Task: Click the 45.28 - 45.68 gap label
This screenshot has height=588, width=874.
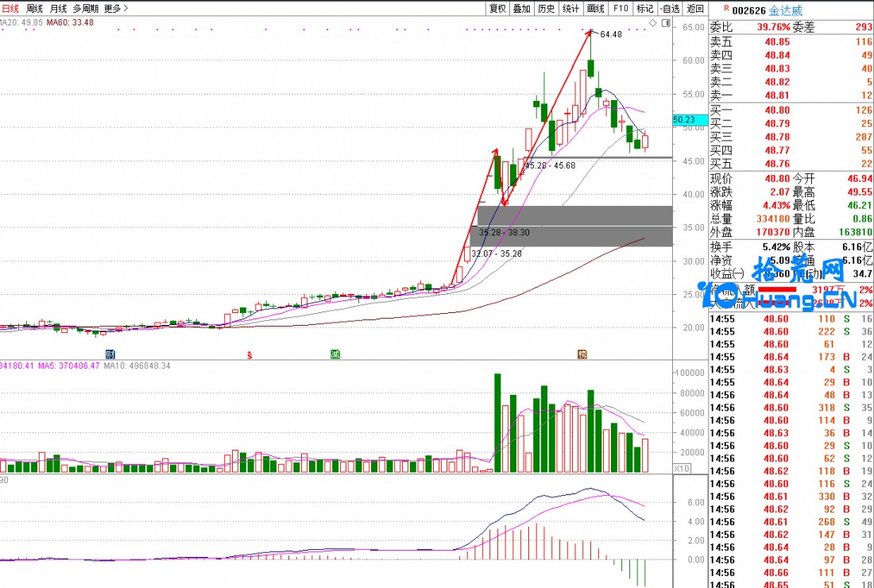Action: coord(550,165)
